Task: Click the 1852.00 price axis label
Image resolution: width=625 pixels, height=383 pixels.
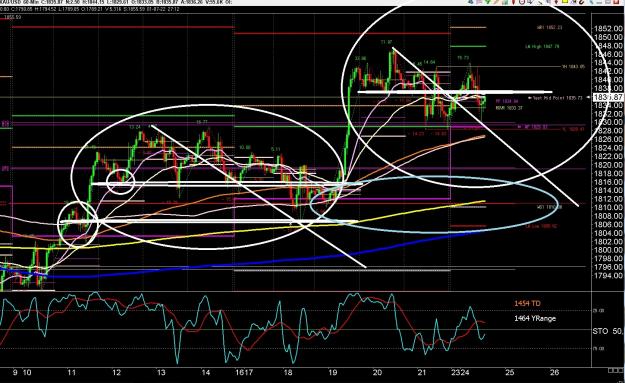Action: 608,29
